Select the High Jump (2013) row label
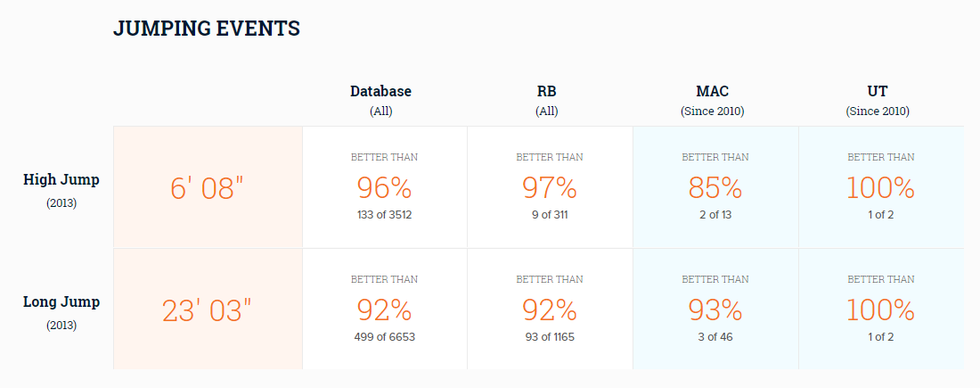This screenshot has width=980, height=388. 61,190
